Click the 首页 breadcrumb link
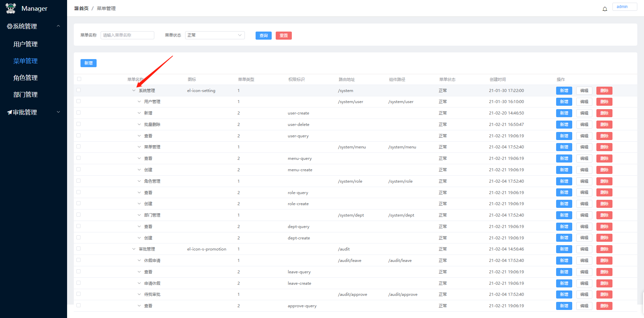Image resolution: width=644 pixels, height=318 pixels. click(x=84, y=8)
